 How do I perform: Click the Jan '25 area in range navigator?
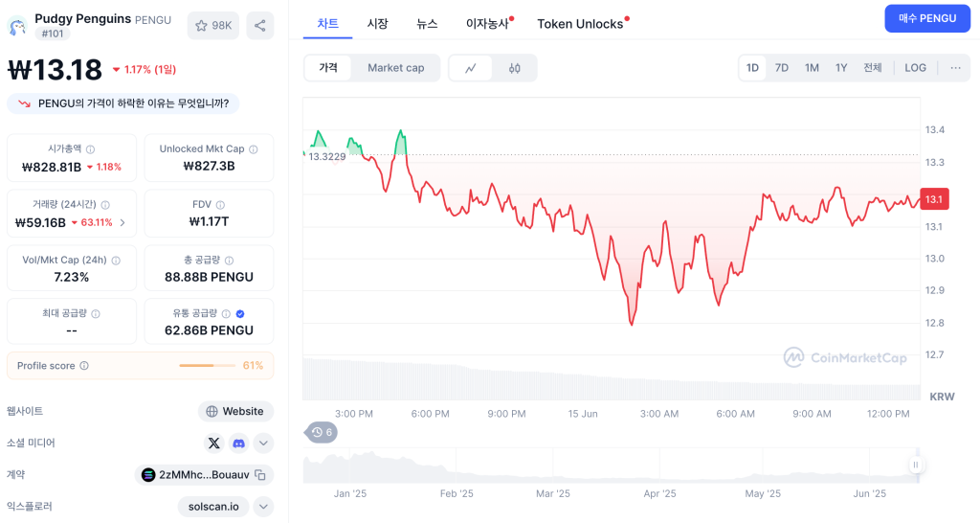350,493
